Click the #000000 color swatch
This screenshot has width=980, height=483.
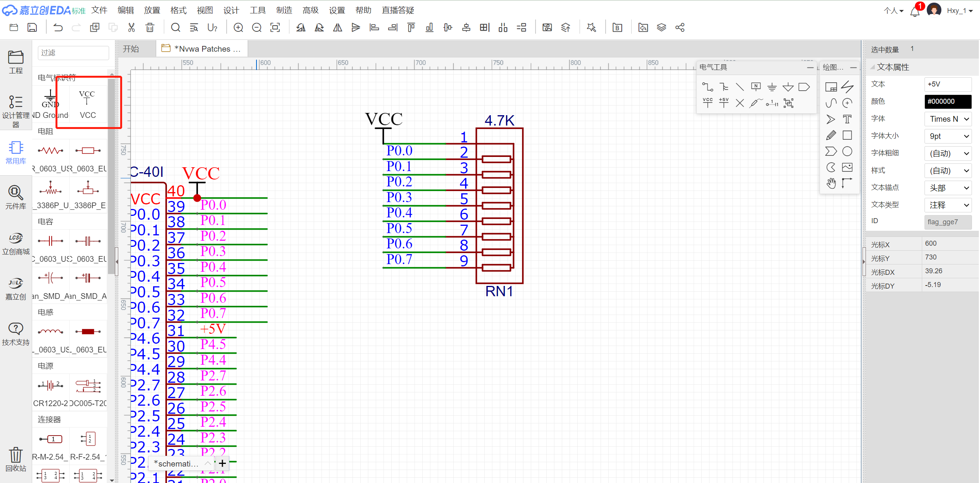point(948,101)
